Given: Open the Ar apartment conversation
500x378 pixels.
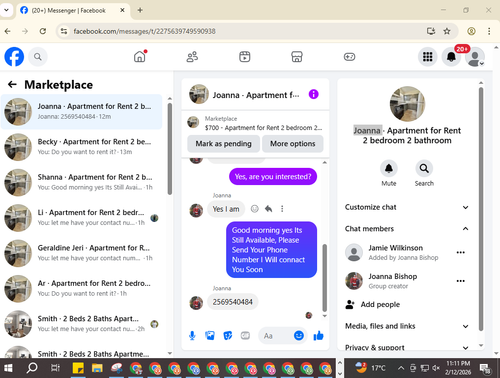Looking at the screenshot, I should (82, 288).
